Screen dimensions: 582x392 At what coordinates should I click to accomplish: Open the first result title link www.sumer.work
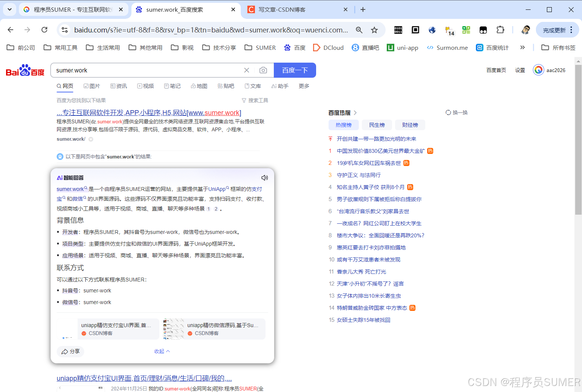(x=149, y=112)
